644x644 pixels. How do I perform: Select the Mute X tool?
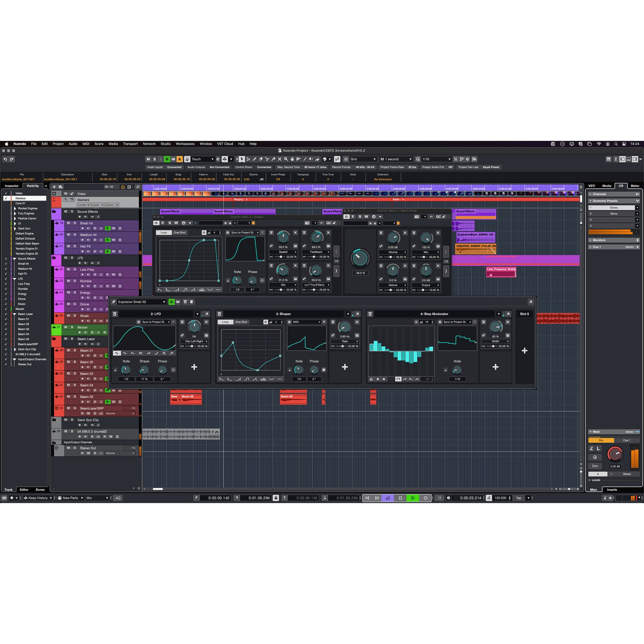pyautogui.click(x=280, y=159)
